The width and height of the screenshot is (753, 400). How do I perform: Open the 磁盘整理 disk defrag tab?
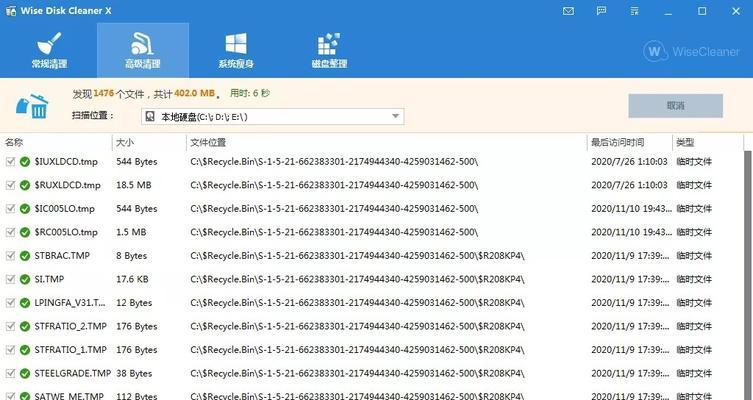[x=329, y=50]
